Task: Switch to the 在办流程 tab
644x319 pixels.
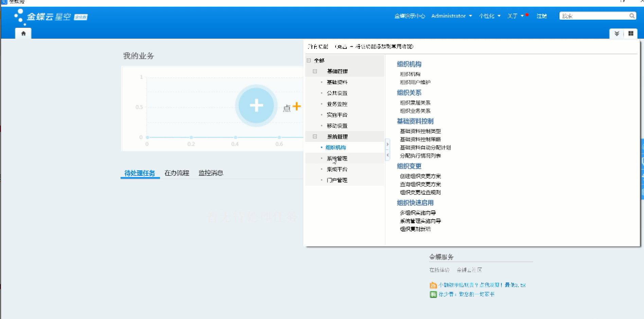Action: pyautogui.click(x=177, y=173)
